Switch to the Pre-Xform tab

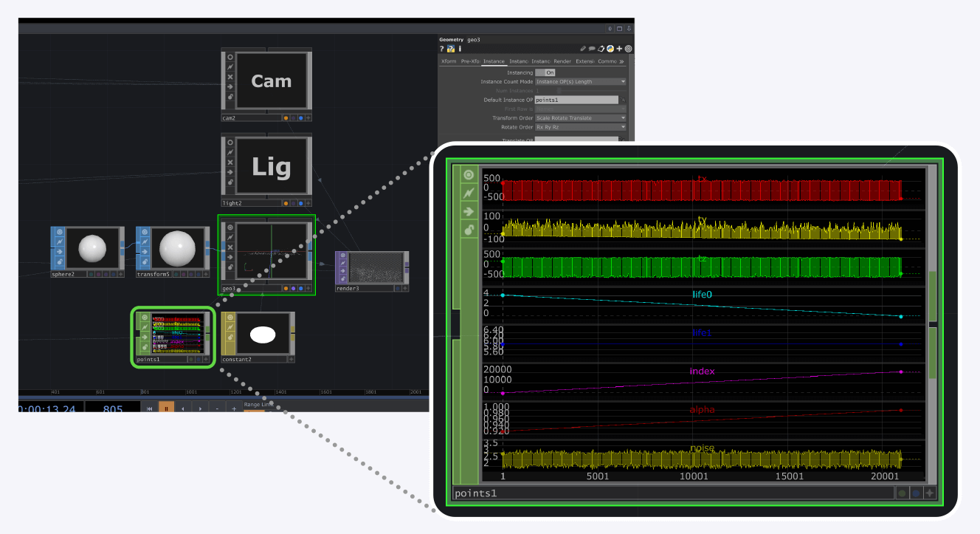[x=471, y=61]
